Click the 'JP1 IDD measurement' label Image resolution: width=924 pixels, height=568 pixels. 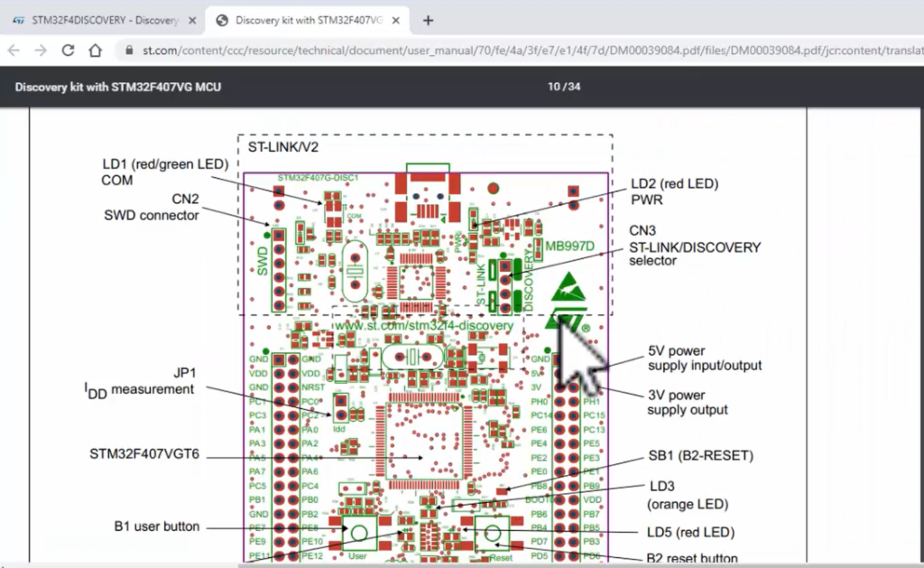coord(140,382)
